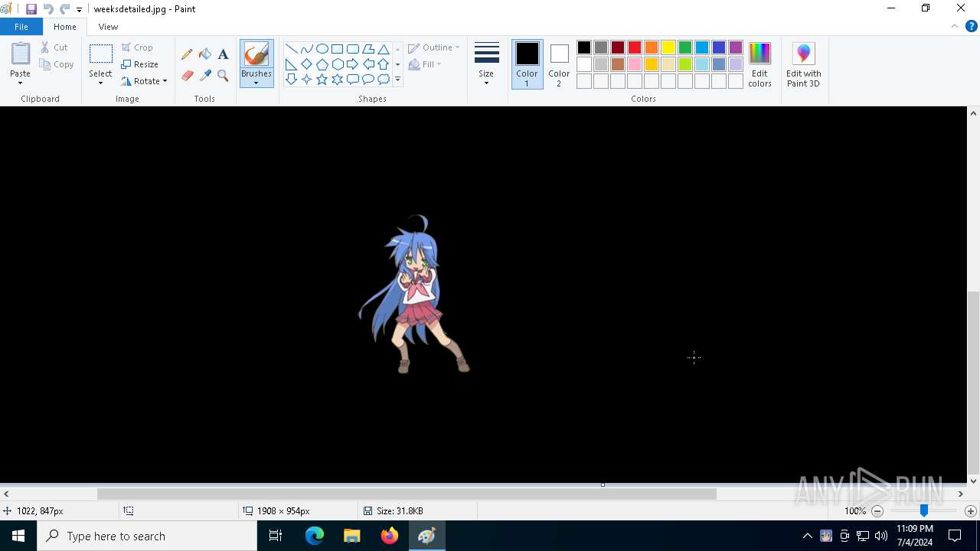Open Microsoft Edge from taskbar

pyautogui.click(x=315, y=536)
